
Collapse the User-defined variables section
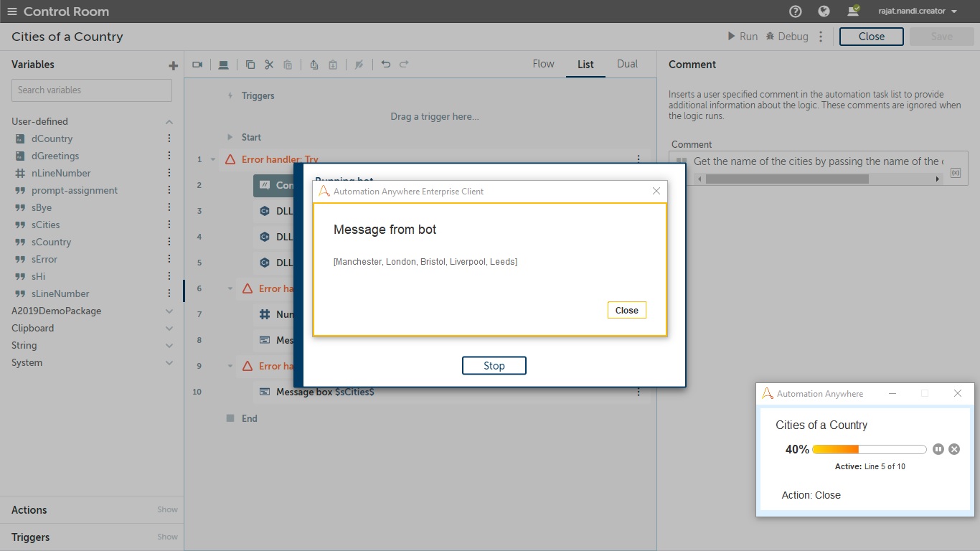coord(169,122)
